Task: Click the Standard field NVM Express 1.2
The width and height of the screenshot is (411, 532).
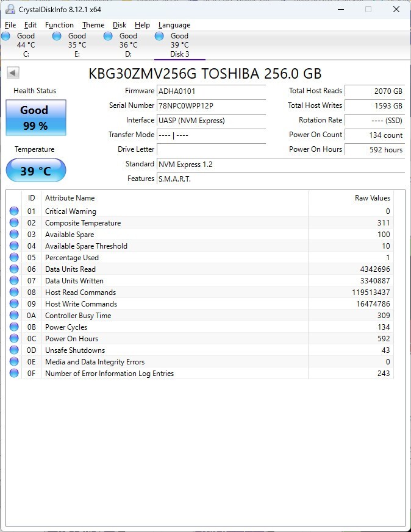Action: click(281, 164)
